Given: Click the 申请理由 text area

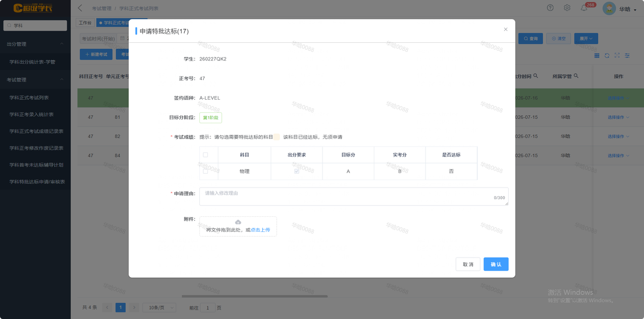Looking at the screenshot, I should 354,196.
